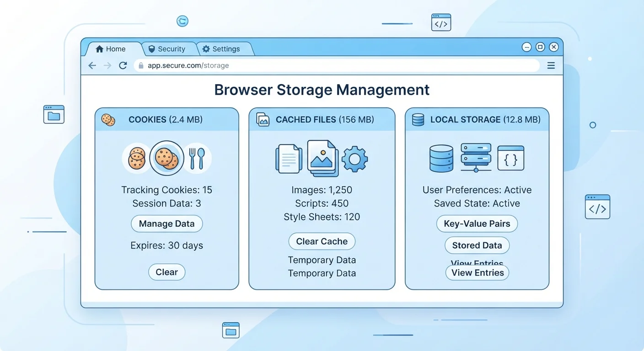
Task: Click the curly braces JSON icon
Action: tap(510, 158)
